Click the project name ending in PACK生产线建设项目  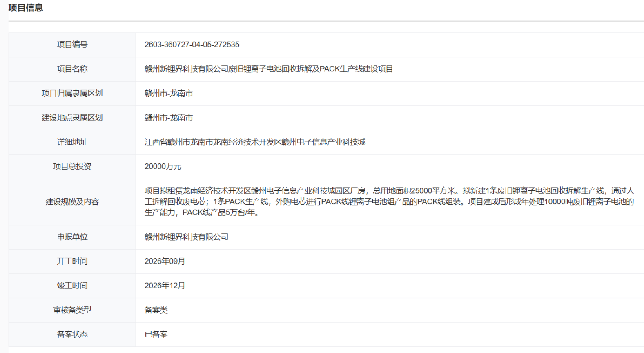[268, 69]
